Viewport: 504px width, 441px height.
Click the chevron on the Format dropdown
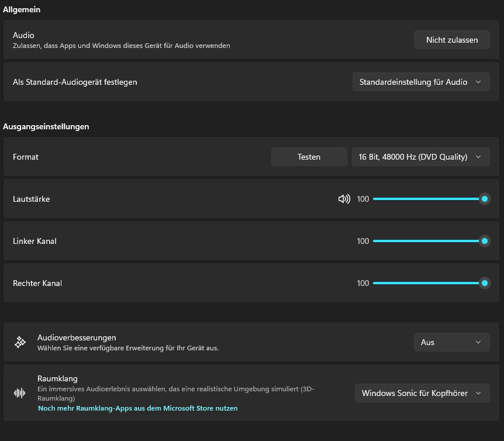tap(478, 157)
